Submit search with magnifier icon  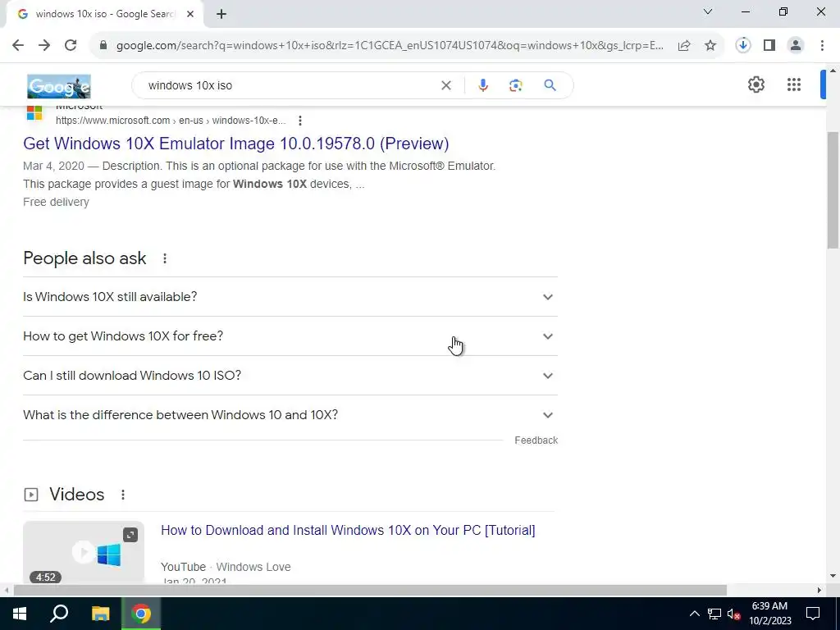point(550,85)
